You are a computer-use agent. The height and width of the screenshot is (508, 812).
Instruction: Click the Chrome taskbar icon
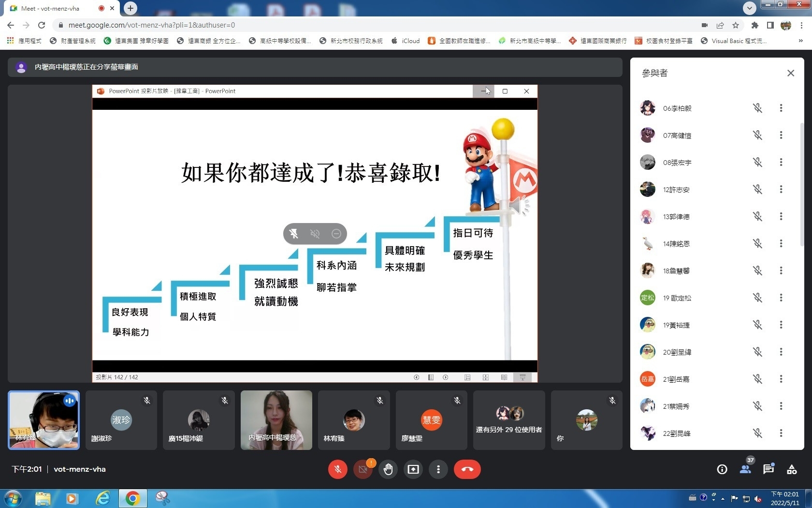coord(132,498)
